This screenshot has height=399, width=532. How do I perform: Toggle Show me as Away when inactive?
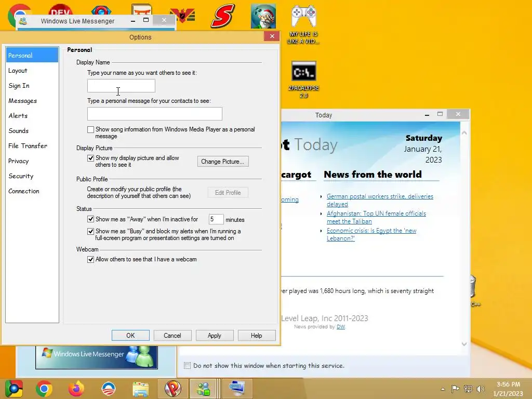point(90,219)
